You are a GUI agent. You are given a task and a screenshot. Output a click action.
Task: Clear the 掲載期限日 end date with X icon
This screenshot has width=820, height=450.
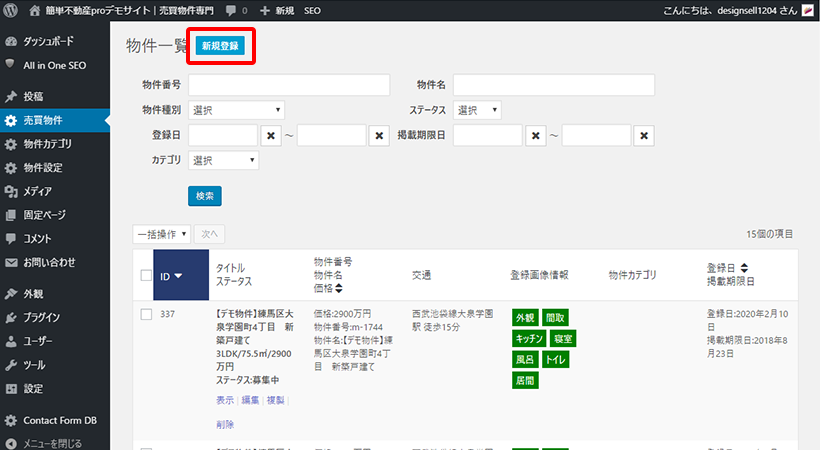(x=645, y=136)
